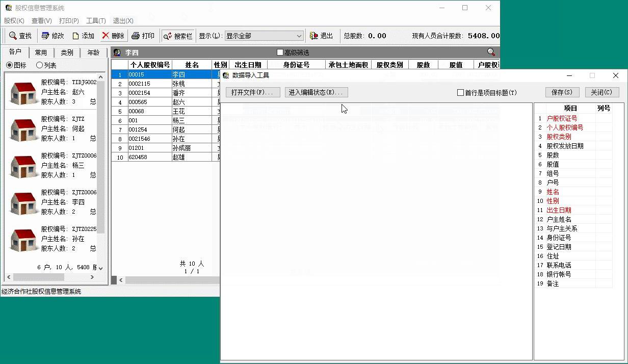The height and width of the screenshot is (364, 628).
Task: Click the 项目 column header
Action: click(x=570, y=108)
